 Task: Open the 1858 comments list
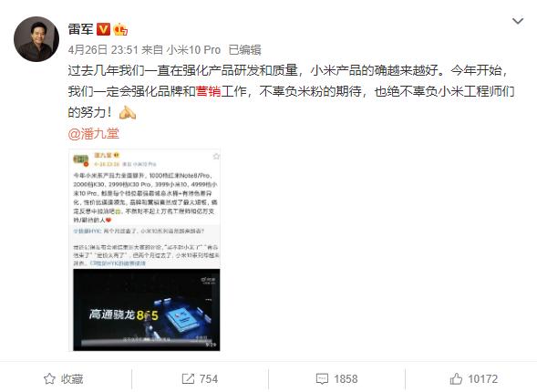click(x=346, y=379)
